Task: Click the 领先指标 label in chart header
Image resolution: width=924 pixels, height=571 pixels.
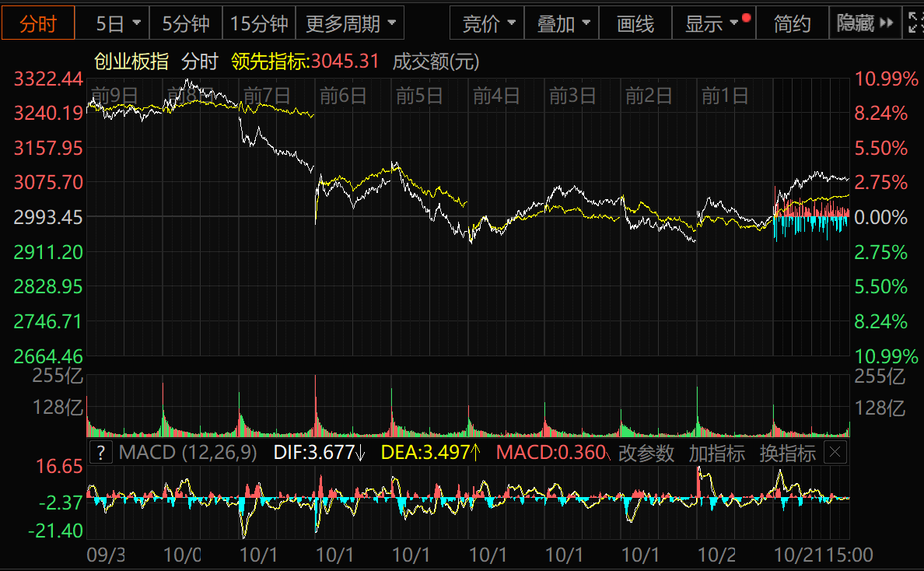Action: tap(270, 61)
